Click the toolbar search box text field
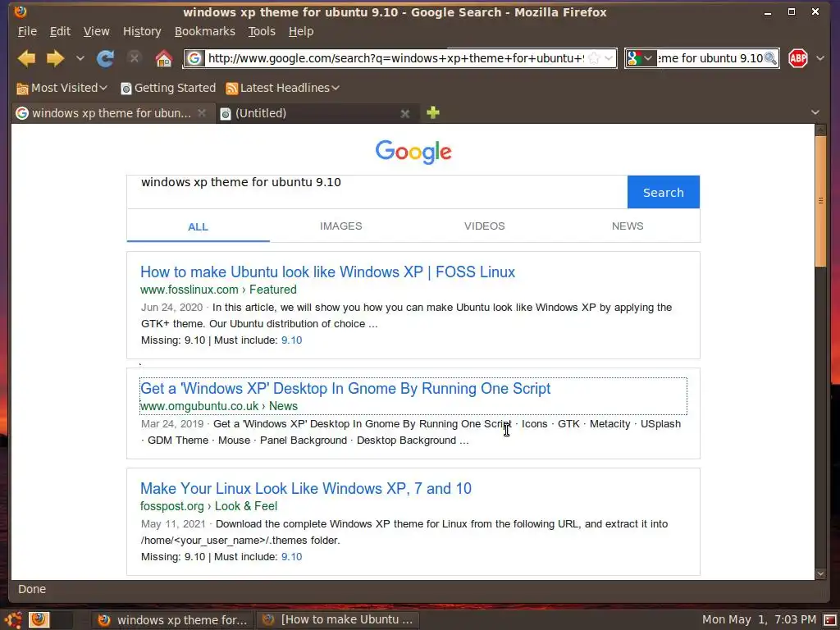Viewport: 840px width, 630px height. pos(710,58)
